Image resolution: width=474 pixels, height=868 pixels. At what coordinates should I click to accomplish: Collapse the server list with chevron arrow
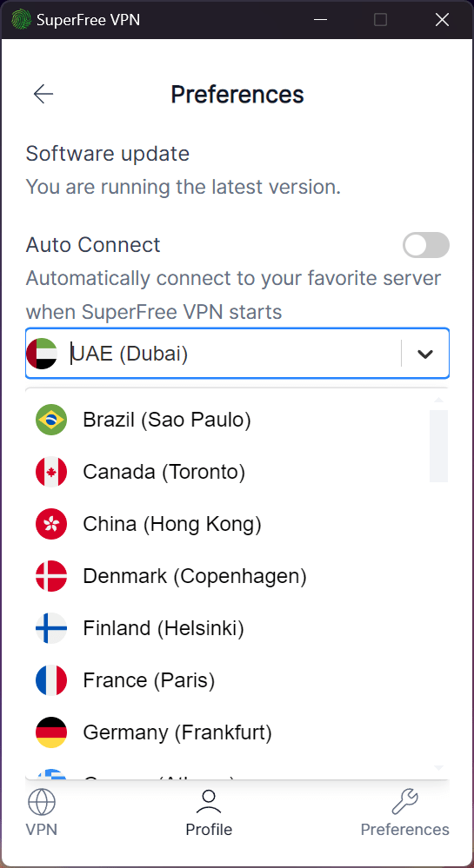(x=424, y=354)
